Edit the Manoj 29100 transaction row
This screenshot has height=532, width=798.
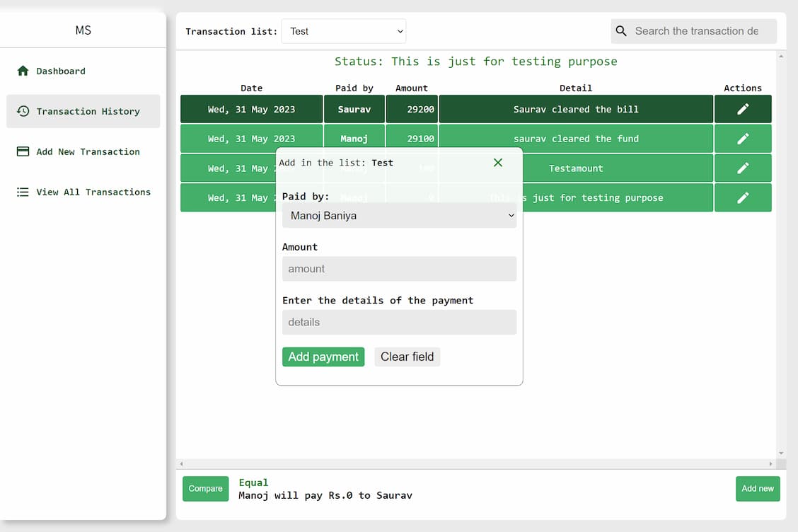pos(743,139)
